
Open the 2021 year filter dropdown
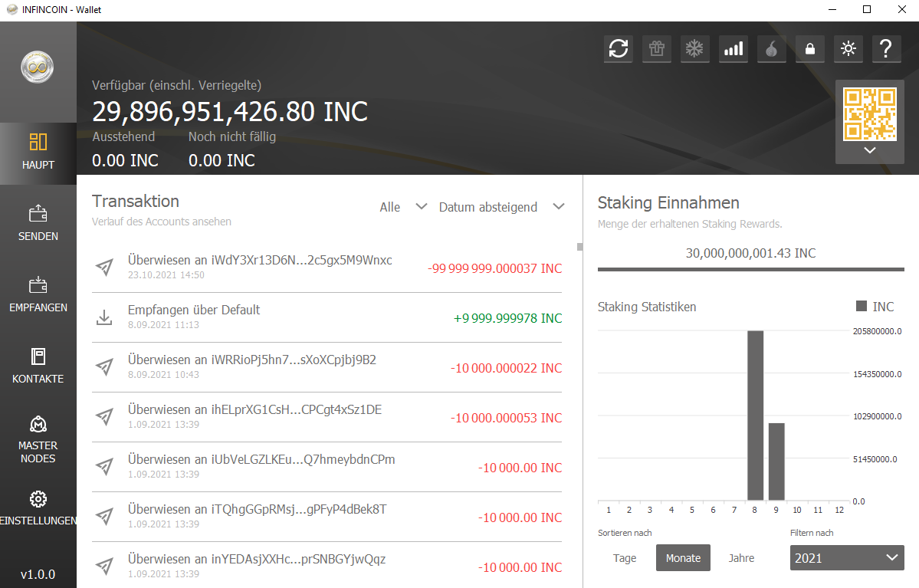847,557
